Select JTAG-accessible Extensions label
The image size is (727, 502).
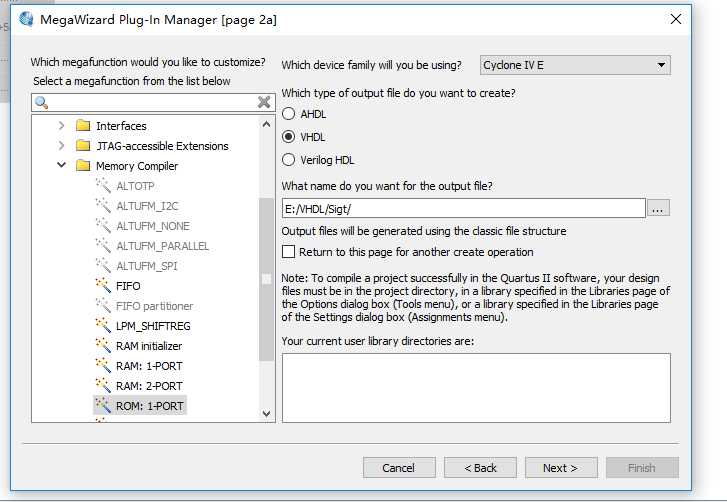tap(162, 146)
